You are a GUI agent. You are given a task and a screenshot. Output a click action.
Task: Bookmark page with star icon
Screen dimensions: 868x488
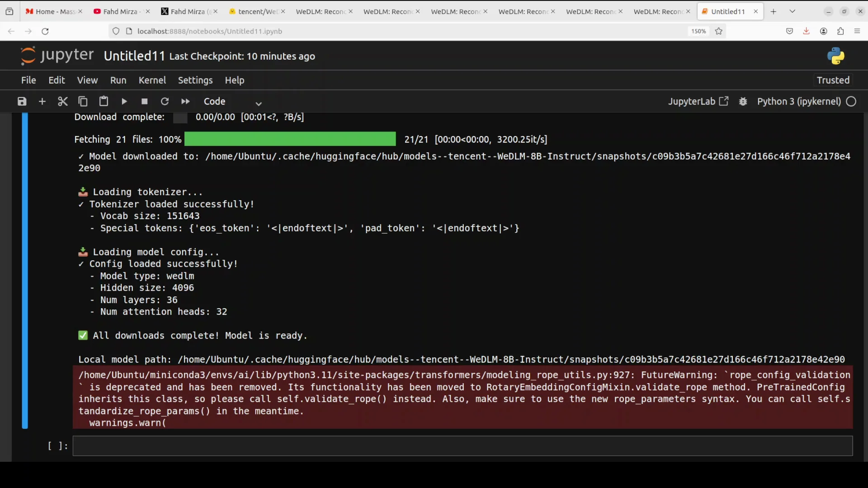coord(719,31)
